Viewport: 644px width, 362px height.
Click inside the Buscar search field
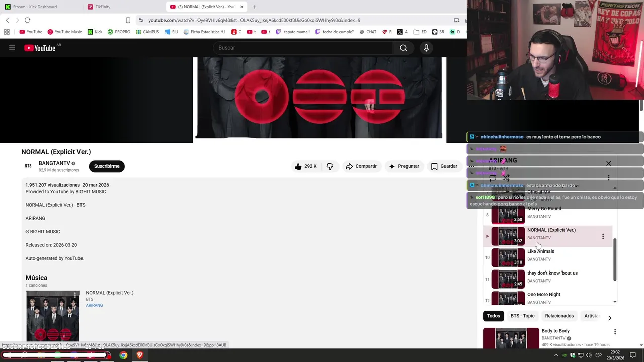tap(304, 48)
